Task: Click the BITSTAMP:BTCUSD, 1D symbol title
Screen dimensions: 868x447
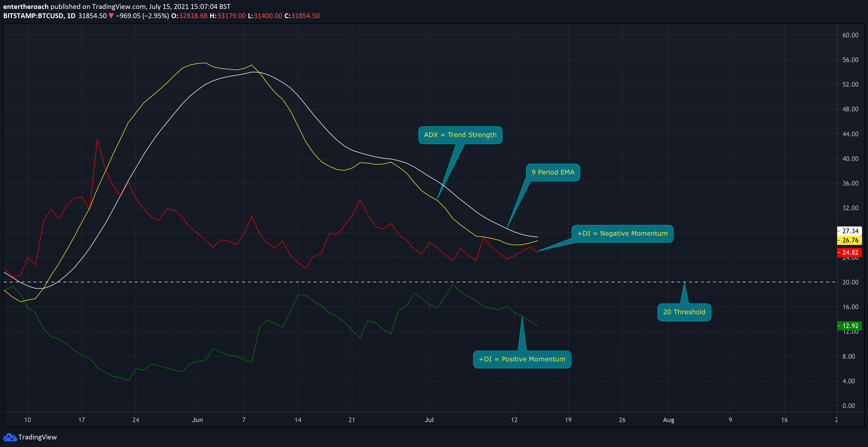Action: pyautogui.click(x=39, y=16)
